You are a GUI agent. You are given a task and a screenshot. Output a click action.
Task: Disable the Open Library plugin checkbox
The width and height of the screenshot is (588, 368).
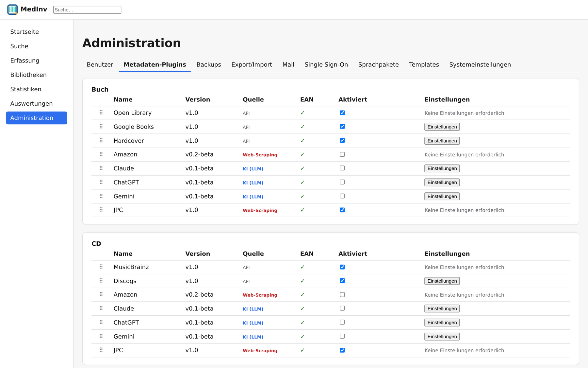tap(342, 113)
